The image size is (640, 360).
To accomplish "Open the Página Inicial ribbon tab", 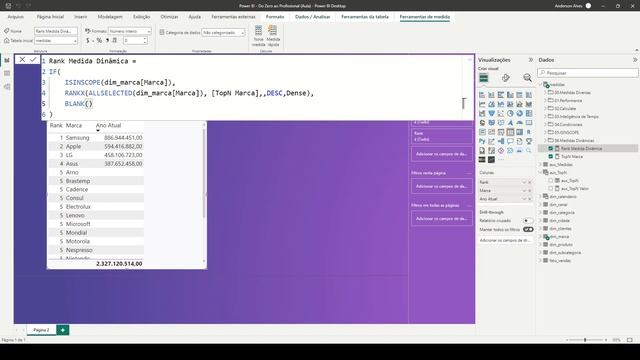I will [x=50, y=17].
